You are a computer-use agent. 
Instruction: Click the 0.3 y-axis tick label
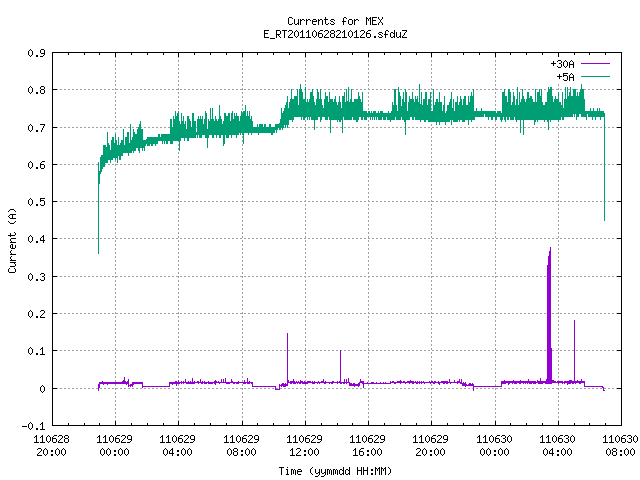click(36, 277)
